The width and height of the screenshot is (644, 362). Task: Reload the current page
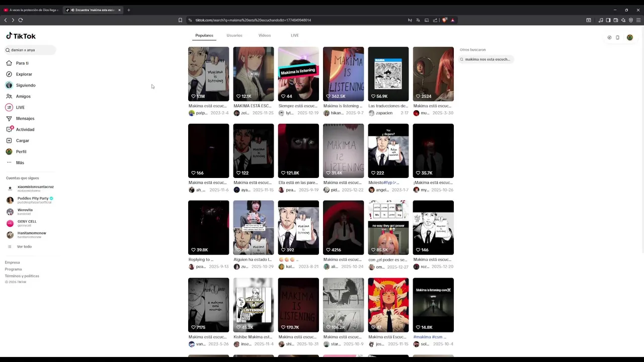click(21, 20)
